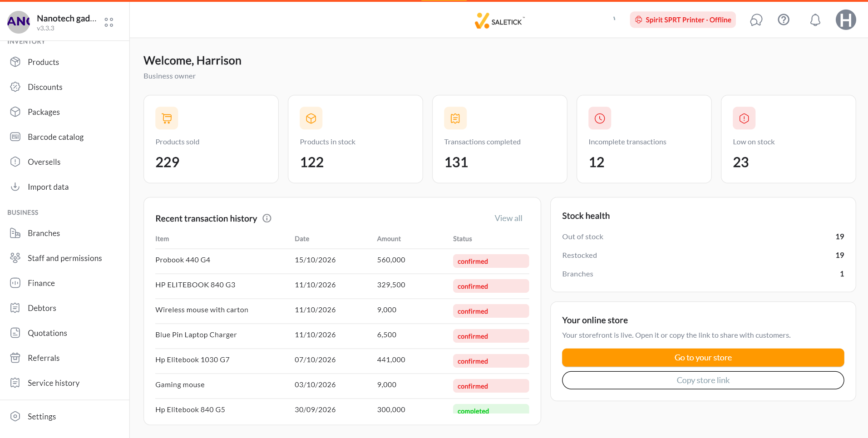868x438 pixels.
Task: Open the Products sidebar item
Action: coord(43,62)
